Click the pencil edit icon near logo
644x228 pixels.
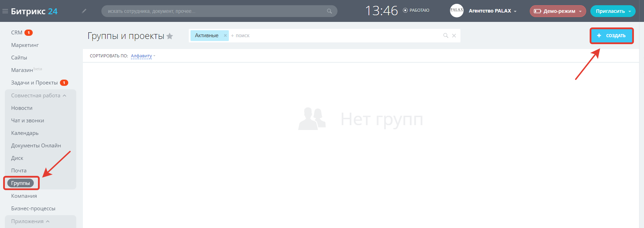coord(84,11)
